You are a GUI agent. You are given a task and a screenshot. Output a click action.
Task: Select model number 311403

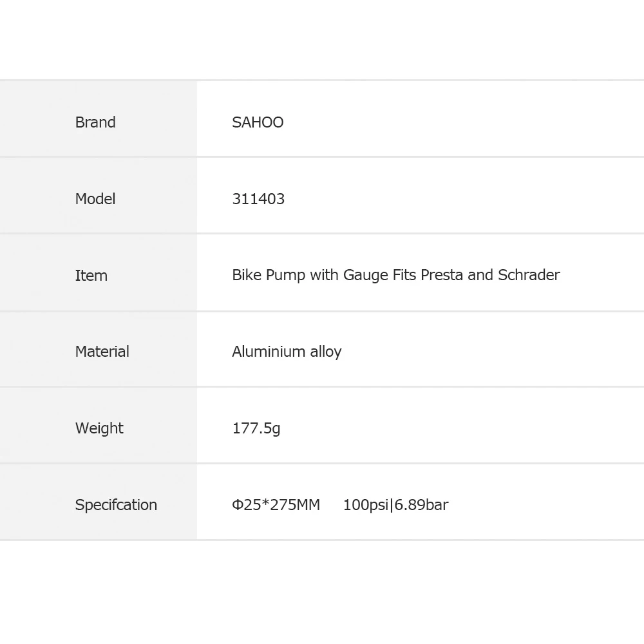pyautogui.click(x=258, y=199)
